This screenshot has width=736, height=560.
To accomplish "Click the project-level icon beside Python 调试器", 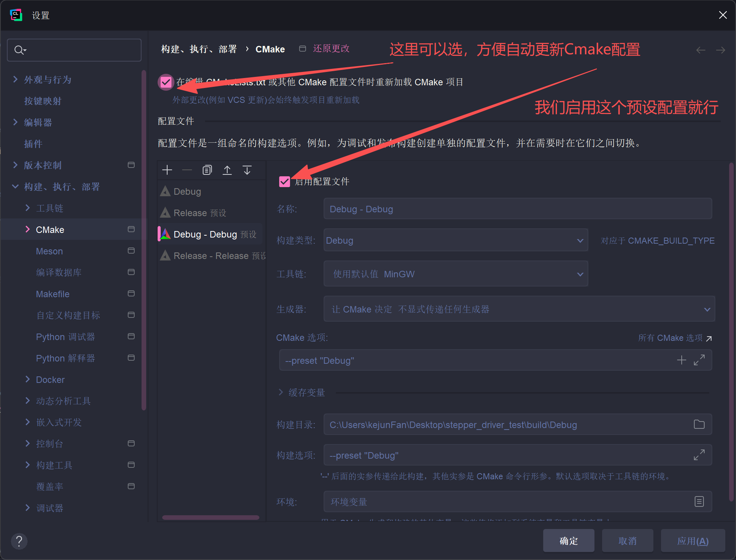I will 131,336.
